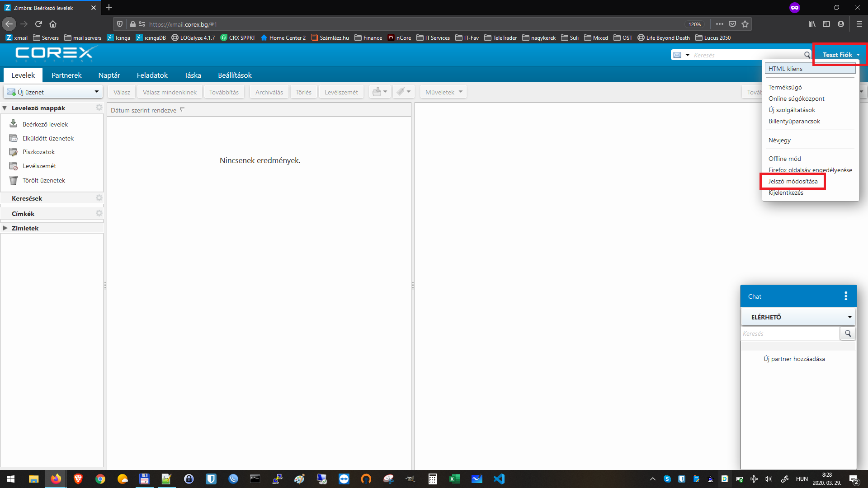
Task: Open the Beérkező levelek inbox folder
Action: coord(45,124)
